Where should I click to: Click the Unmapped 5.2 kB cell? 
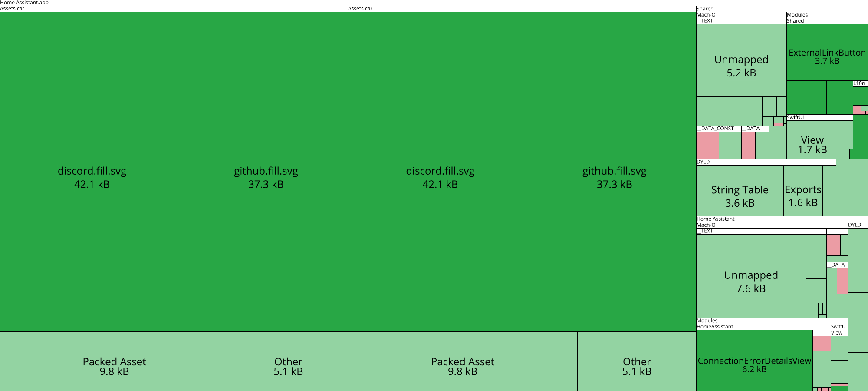[x=741, y=60]
